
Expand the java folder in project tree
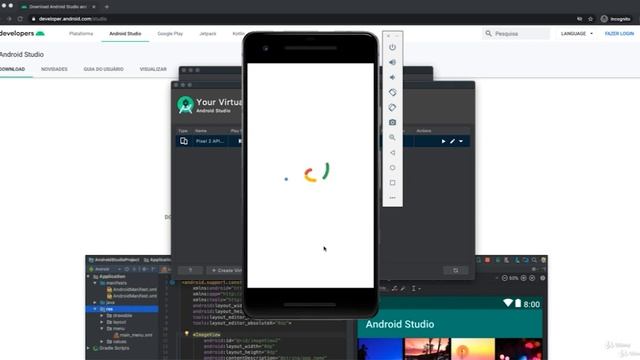pos(95,302)
